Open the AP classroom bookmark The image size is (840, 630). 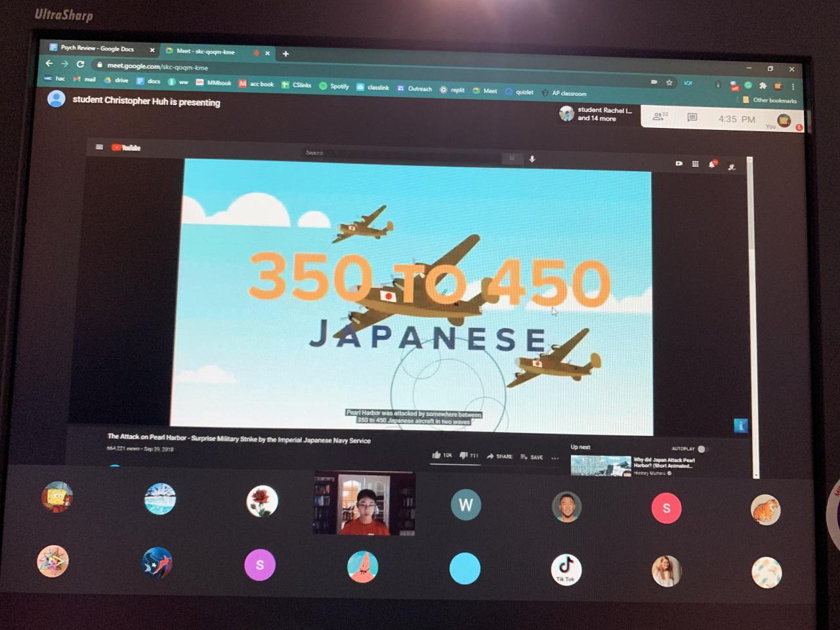tap(564, 93)
